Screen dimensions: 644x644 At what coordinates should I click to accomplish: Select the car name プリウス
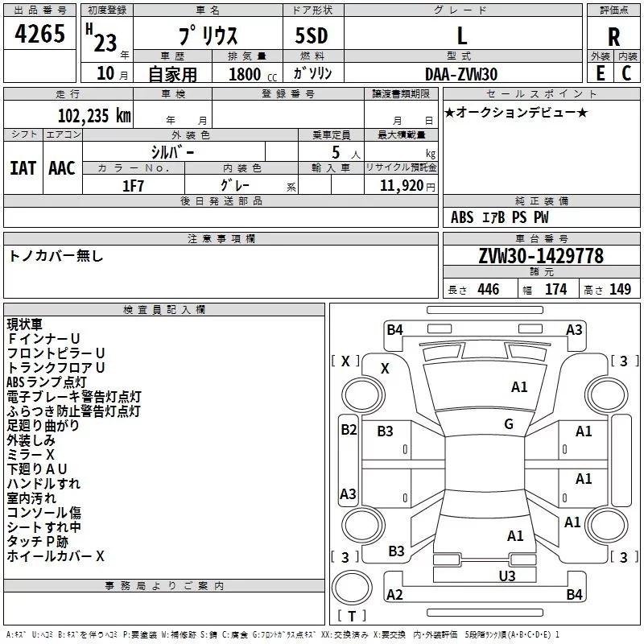[208, 35]
